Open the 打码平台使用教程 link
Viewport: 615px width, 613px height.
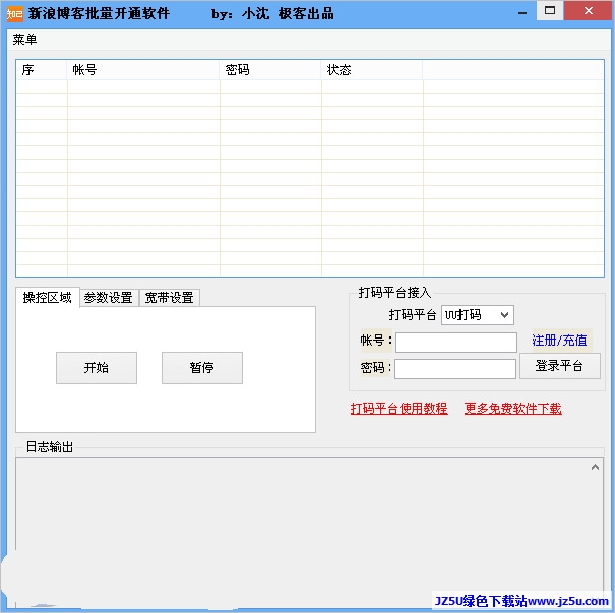[x=399, y=409]
